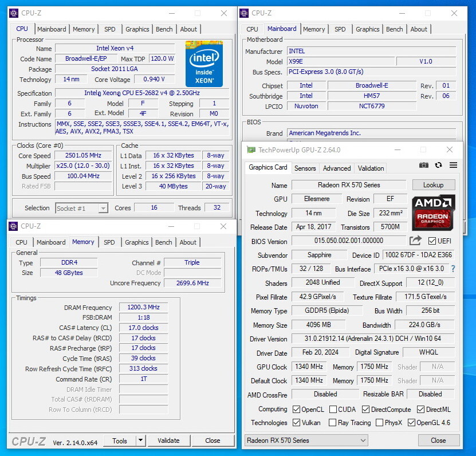
Task: Click the Lookup button
Action: click(433, 185)
